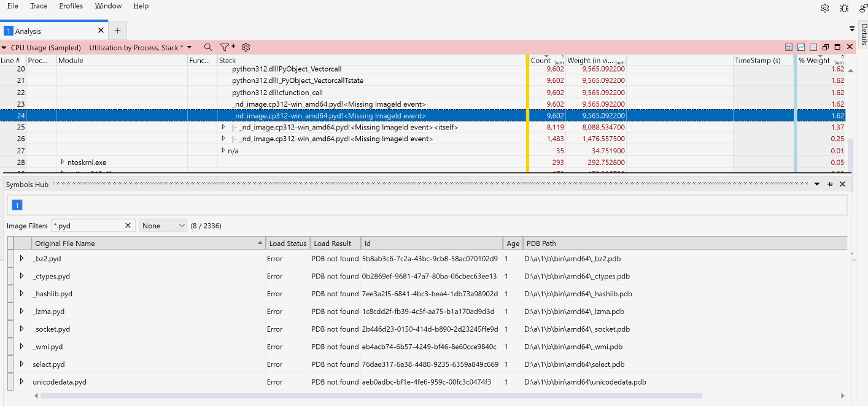The height and width of the screenshot is (406, 868).
Task: Click the bug feedback icon
Action: [845, 8]
